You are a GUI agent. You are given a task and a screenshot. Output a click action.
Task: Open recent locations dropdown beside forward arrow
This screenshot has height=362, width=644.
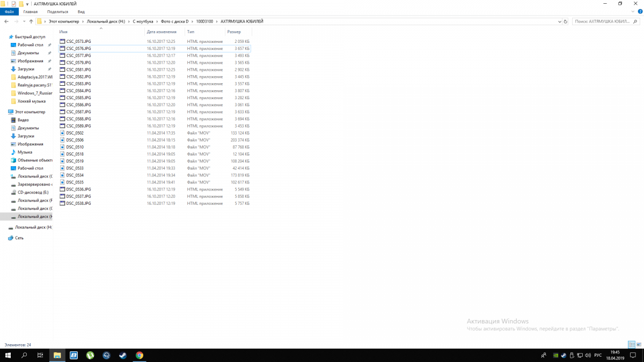(24, 21)
